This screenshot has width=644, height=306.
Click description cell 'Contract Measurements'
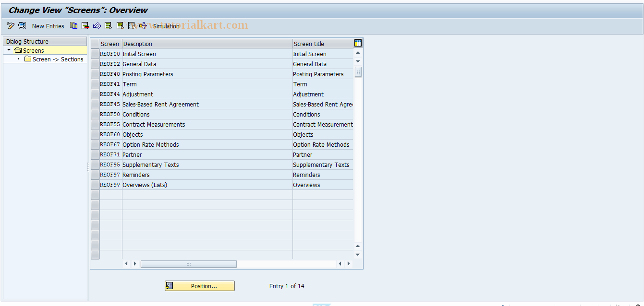(207, 124)
